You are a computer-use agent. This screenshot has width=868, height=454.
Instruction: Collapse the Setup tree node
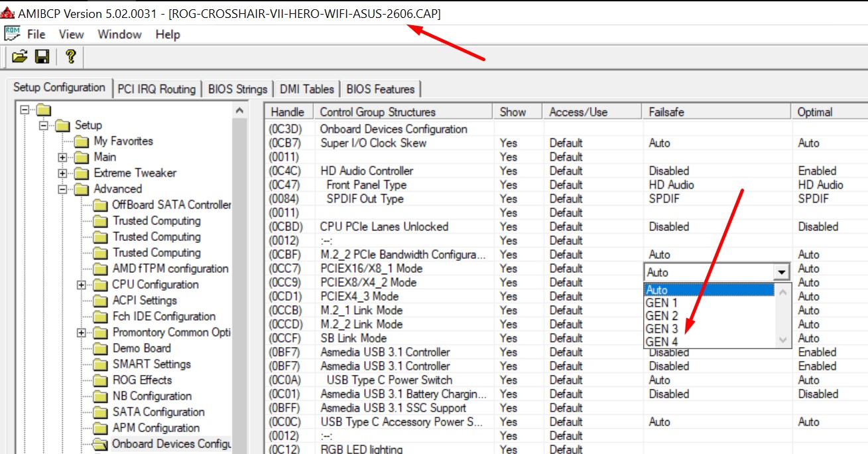pos(44,125)
